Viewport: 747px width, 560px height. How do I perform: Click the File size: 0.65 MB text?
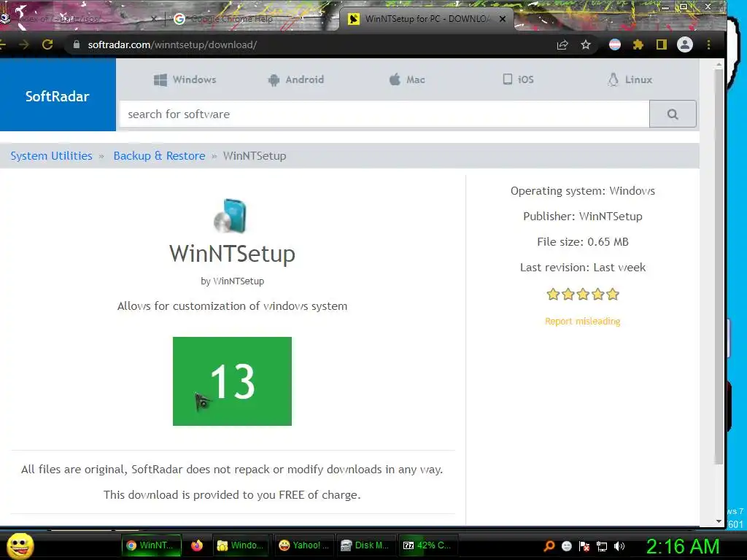583,242
